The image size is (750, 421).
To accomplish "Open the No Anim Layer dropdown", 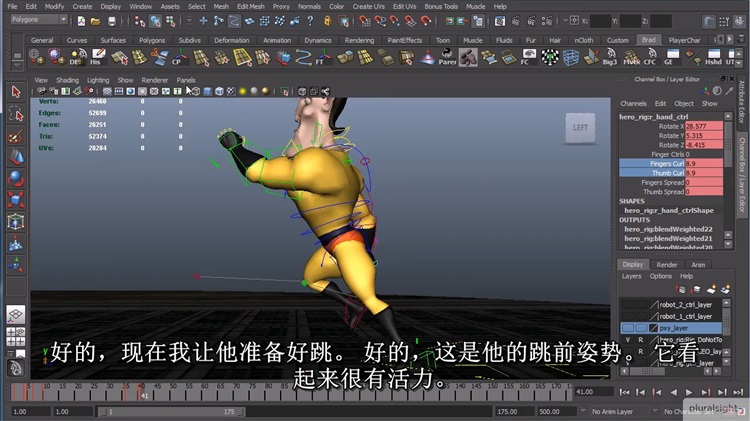I will coord(584,411).
